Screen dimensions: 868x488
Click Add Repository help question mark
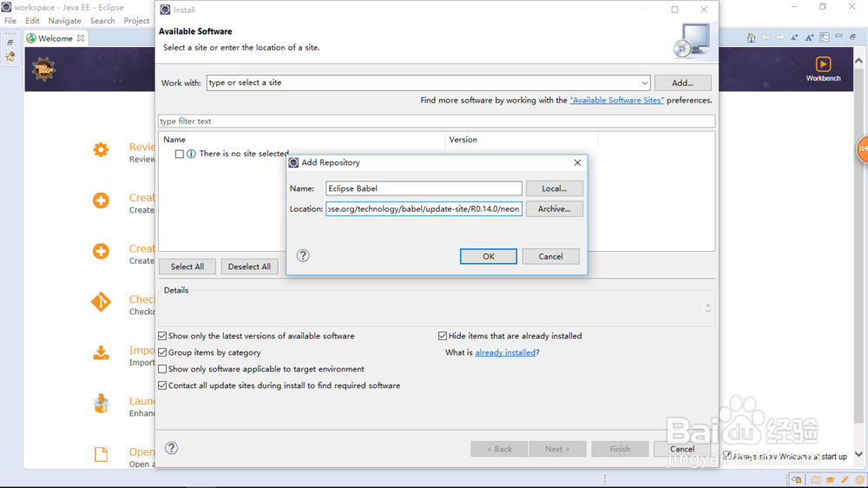303,255
